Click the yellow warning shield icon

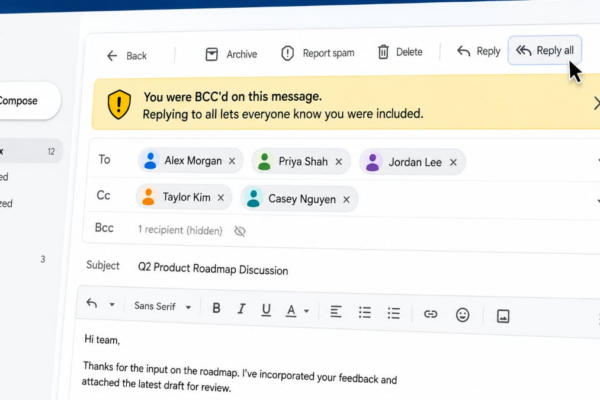point(119,104)
